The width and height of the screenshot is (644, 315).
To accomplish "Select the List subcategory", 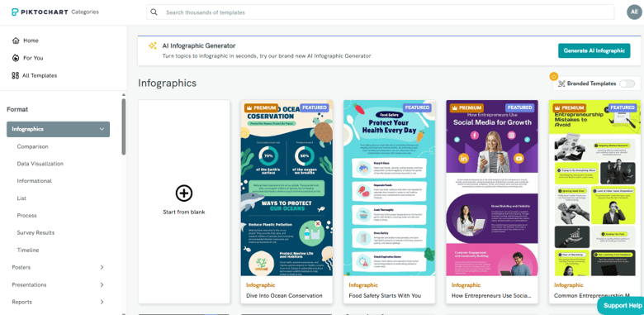I will coord(21,198).
